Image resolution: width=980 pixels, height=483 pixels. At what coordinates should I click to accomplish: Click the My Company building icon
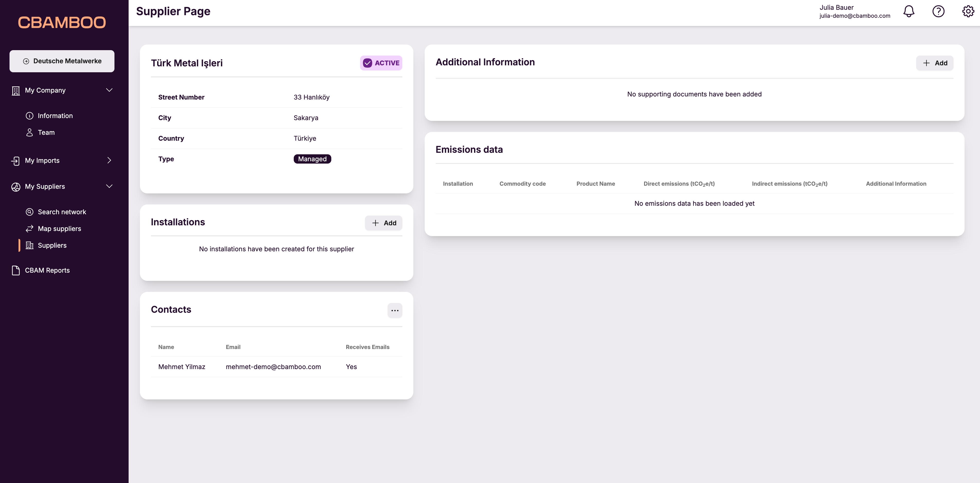click(16, 91)
